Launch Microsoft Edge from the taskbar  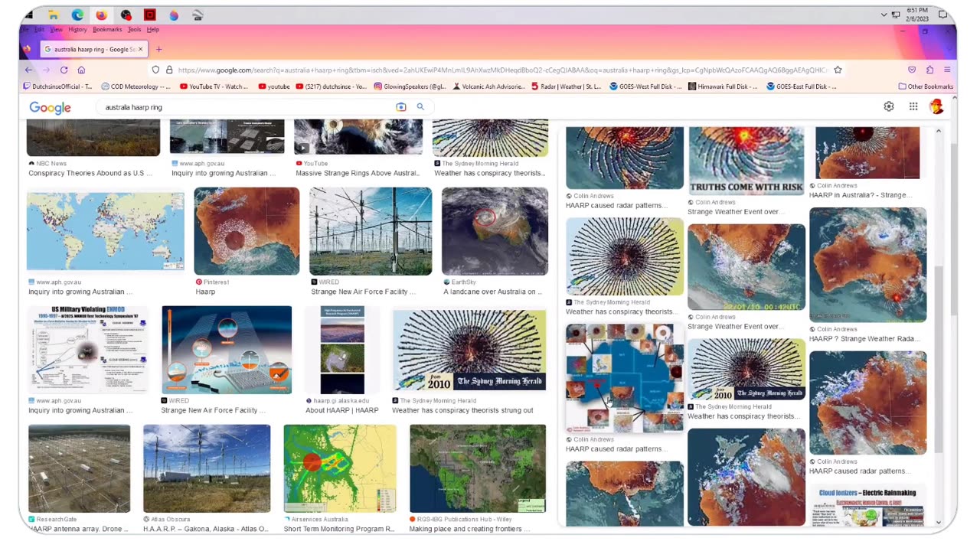(x=77, y=15)
